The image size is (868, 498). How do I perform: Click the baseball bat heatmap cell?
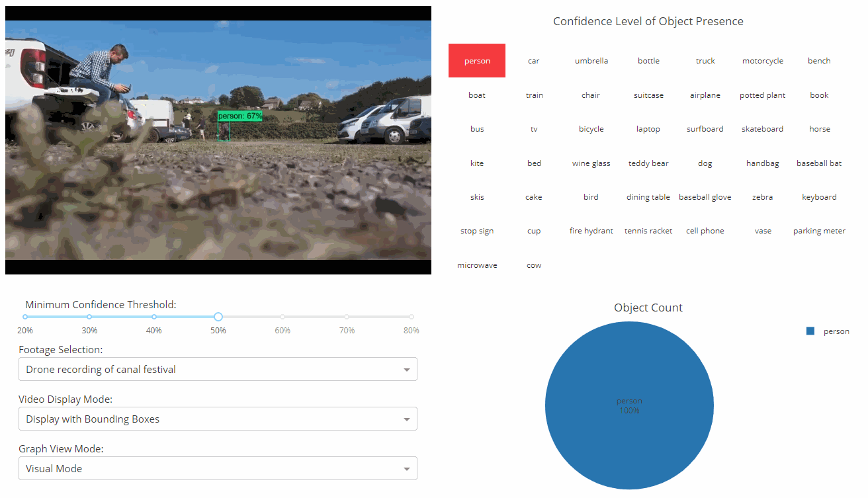[819, 163]
